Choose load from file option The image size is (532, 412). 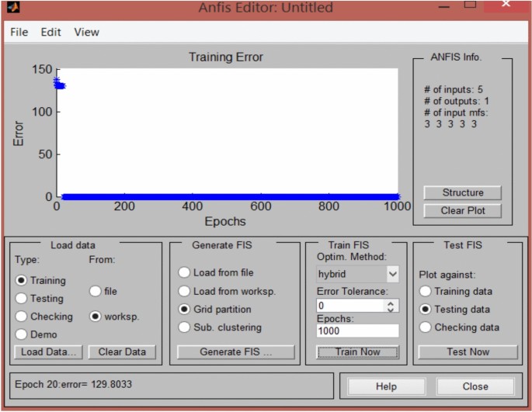pos(96,291)
